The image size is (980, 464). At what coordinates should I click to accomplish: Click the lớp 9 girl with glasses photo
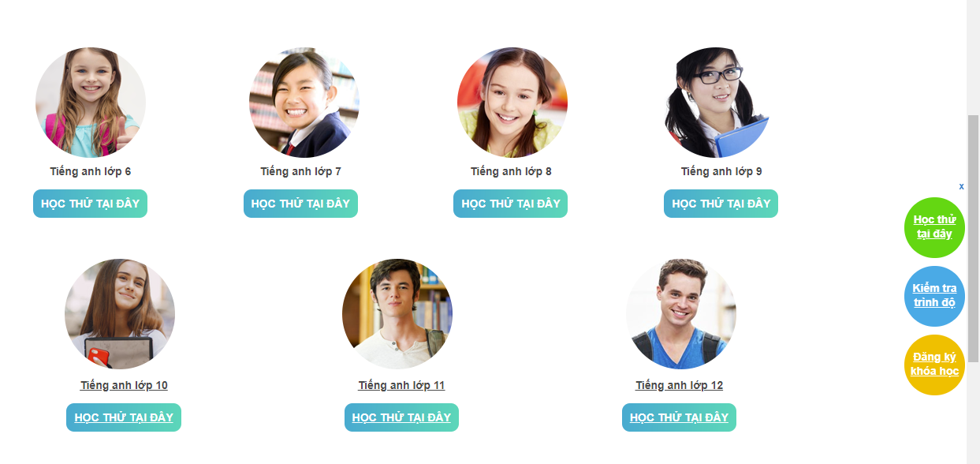[x=721, y=103]
